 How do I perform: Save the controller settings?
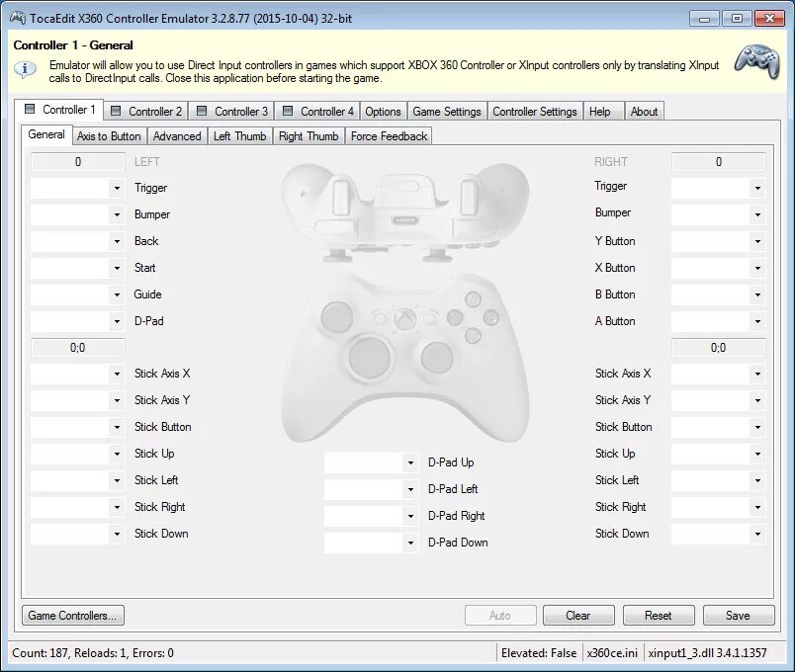pos(739,616)
